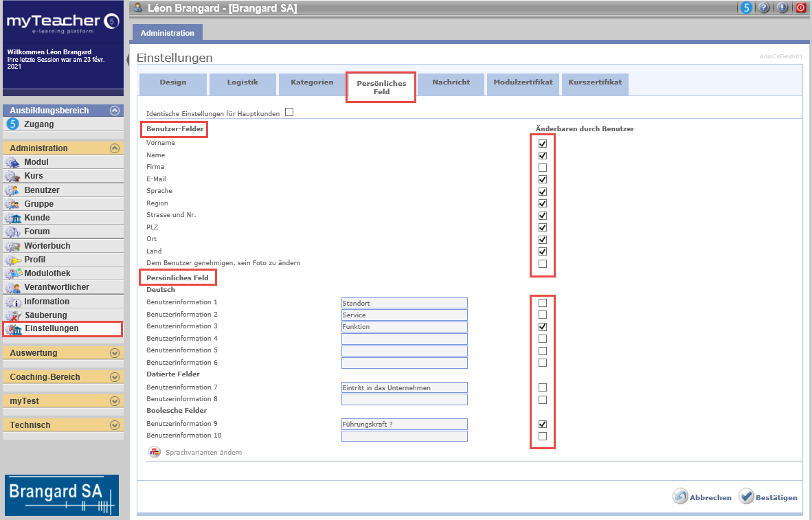The width and height of the screenshot is (812, 520).
Task: Open the Modulothek icon
Action: coord(12,273)
